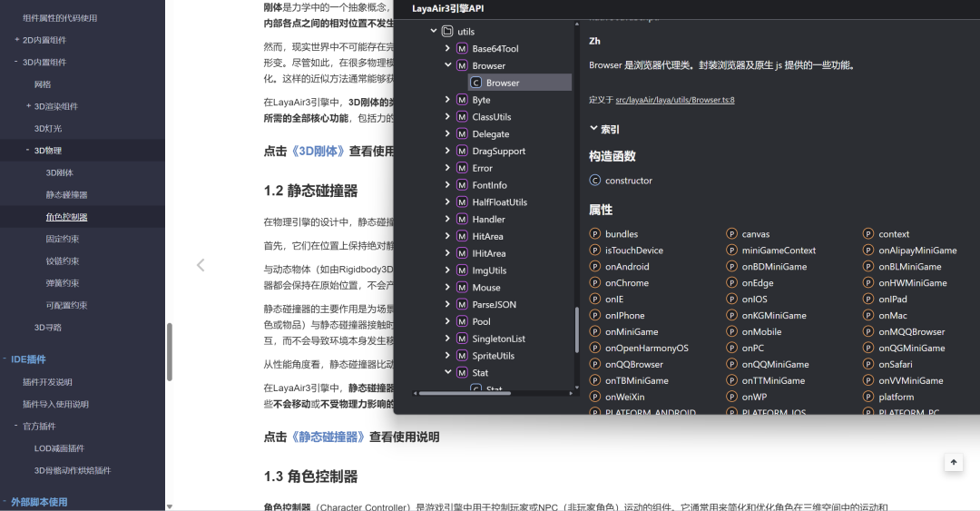This screenshot has height=511, width=980.
Task: Click the module icon next to DragSupport
Action: click(x=462, y=151)
